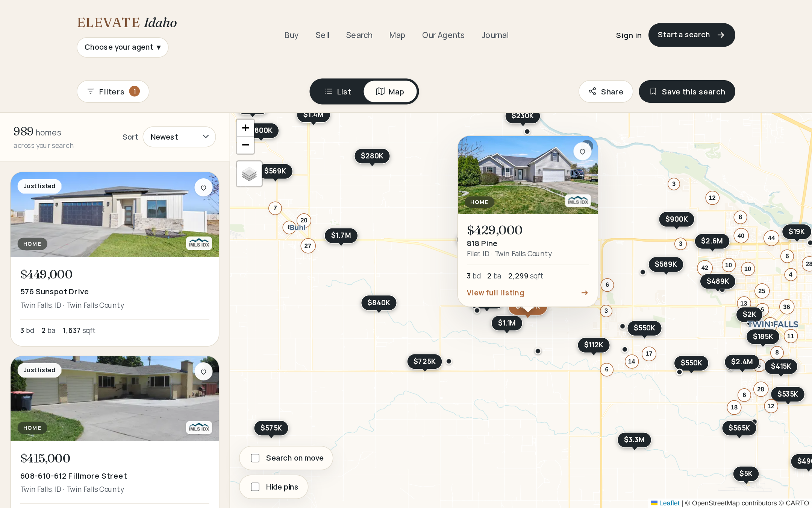Go to the Our Agents page
The height and width of the screenshot is (508, 812).
click(x=443, y=35)
